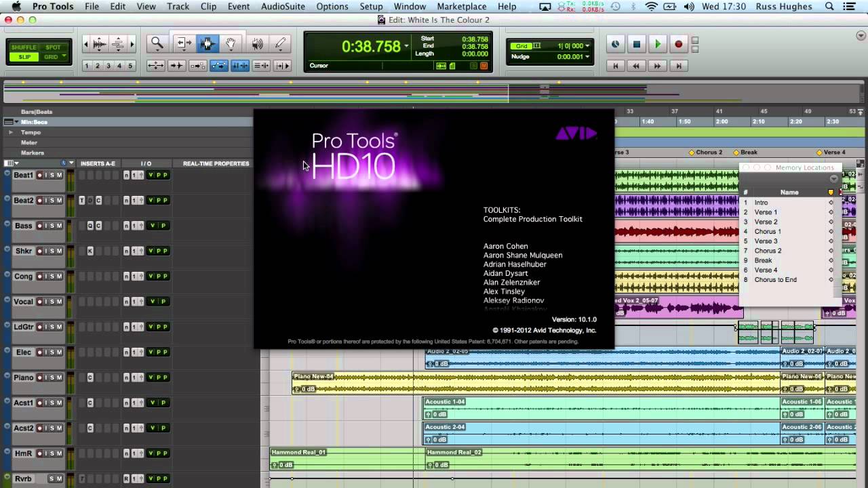Select Break in Memory Locations
The height and width of the screenshot is (488, 868).
click(763, 260)
